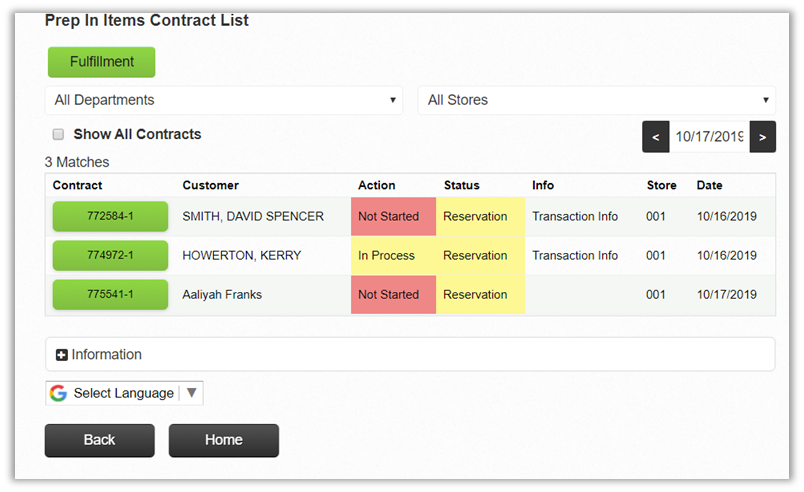This screenshot has width=804, height=492.
Task: Click the Select Language dropdown arrow
Action: click(x=191, y=393)
